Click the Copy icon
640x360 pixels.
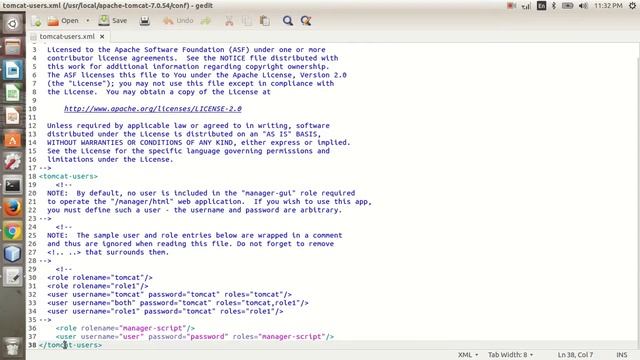point(247,21)
